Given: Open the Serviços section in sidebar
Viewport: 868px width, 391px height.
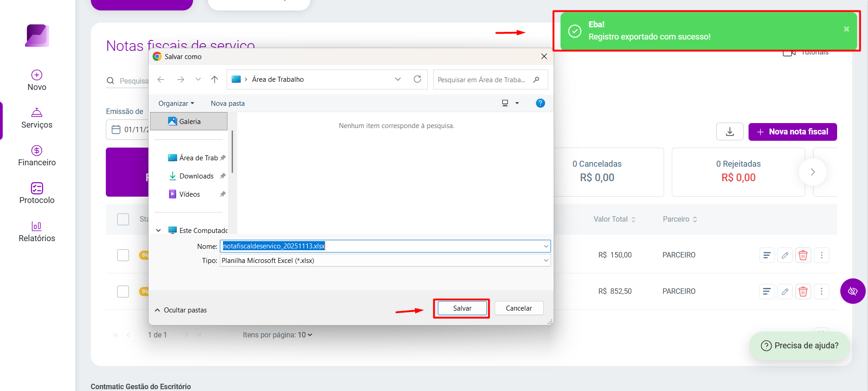Looking at the screenshot, I should (37, 118).
